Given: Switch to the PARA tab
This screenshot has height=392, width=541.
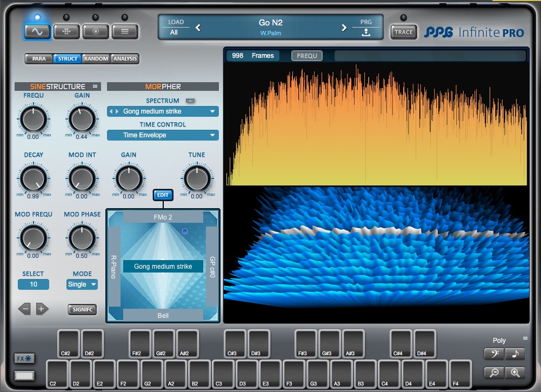Looking at the screenshot, I should 39,58.
